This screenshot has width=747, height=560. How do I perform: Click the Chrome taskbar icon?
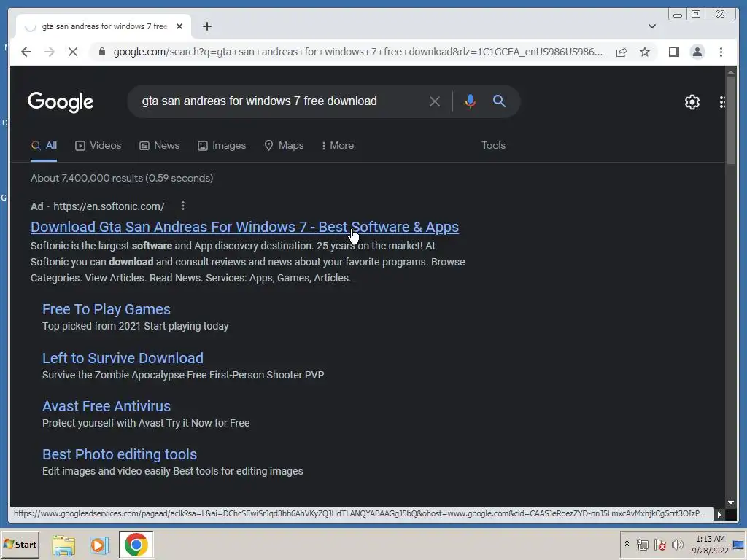tap(136, 545)
